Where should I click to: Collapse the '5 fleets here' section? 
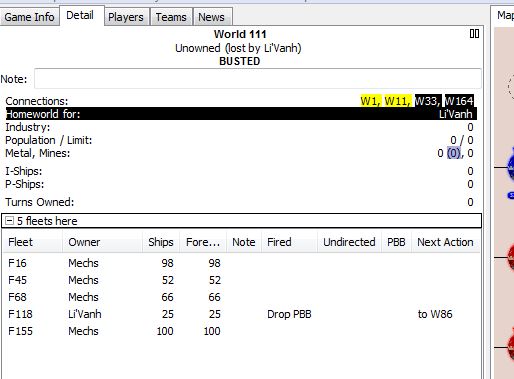click(x=10, y=221)
